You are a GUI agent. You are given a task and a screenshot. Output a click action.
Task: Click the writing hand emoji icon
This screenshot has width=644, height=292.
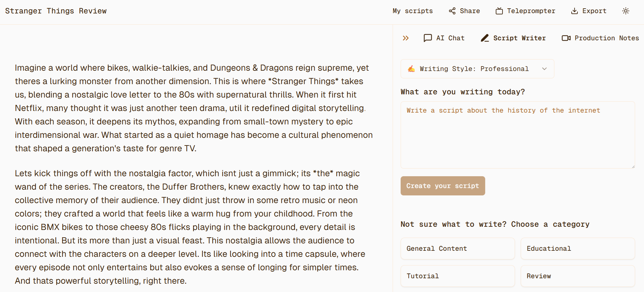pyautogui.click(x=412, y=69)
